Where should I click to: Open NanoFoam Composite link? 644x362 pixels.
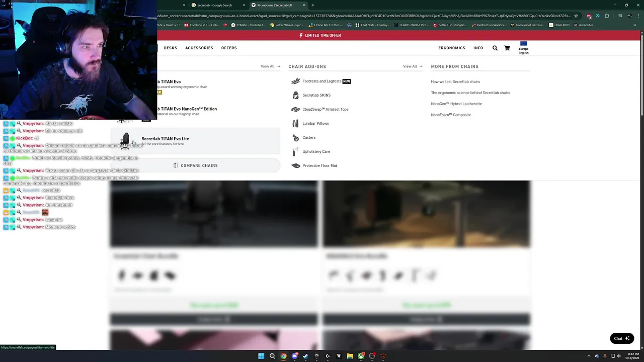451,115
